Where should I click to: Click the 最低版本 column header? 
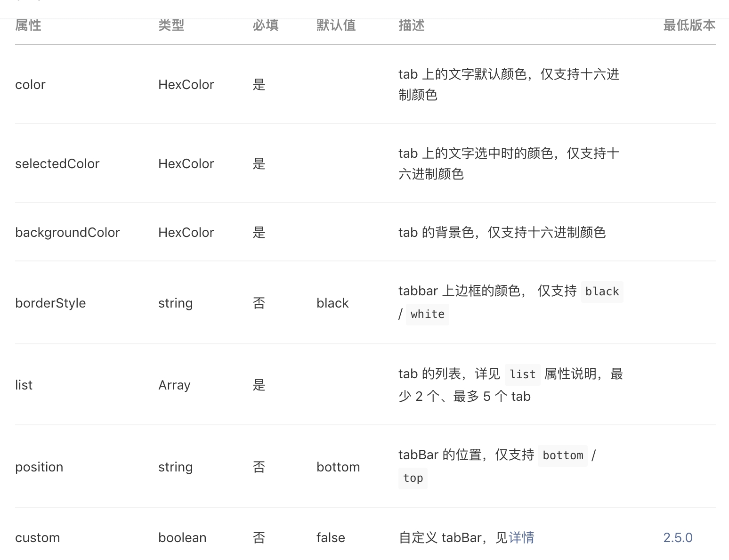click(x=689, y=25)
